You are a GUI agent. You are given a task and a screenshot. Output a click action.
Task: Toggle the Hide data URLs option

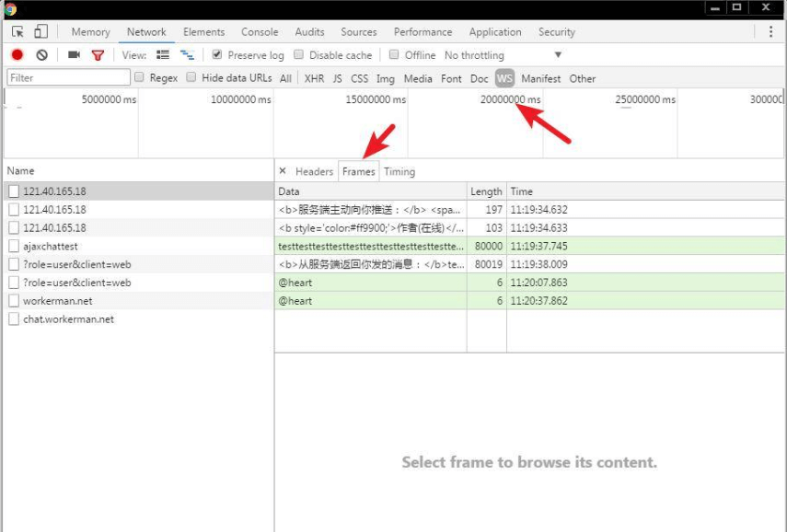[x=191, y=78]
